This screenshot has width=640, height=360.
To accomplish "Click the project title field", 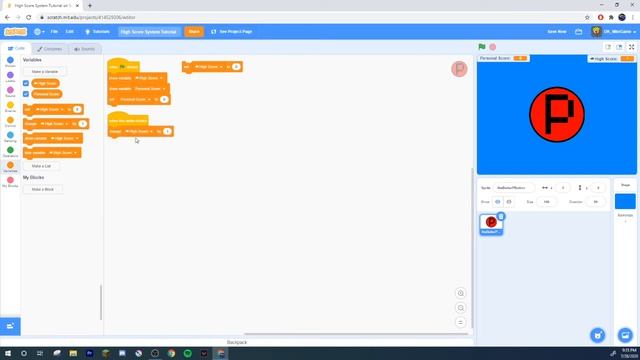I will click(x=149, y=31).
